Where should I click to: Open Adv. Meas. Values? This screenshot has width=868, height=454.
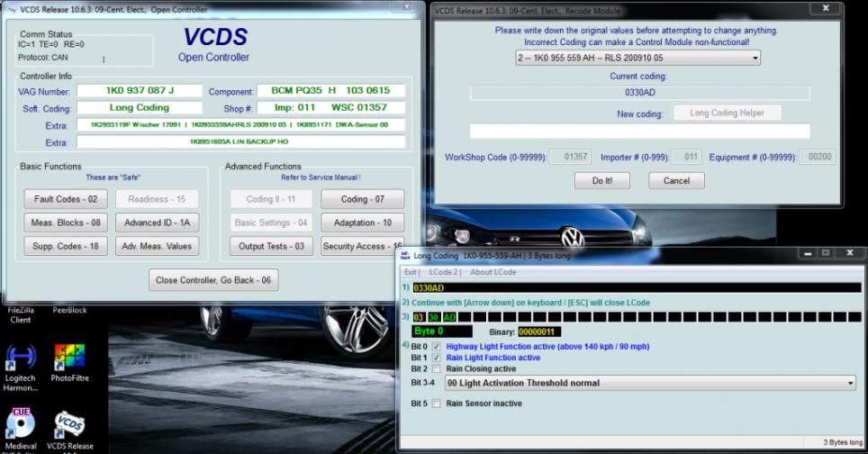coord(158,247)
